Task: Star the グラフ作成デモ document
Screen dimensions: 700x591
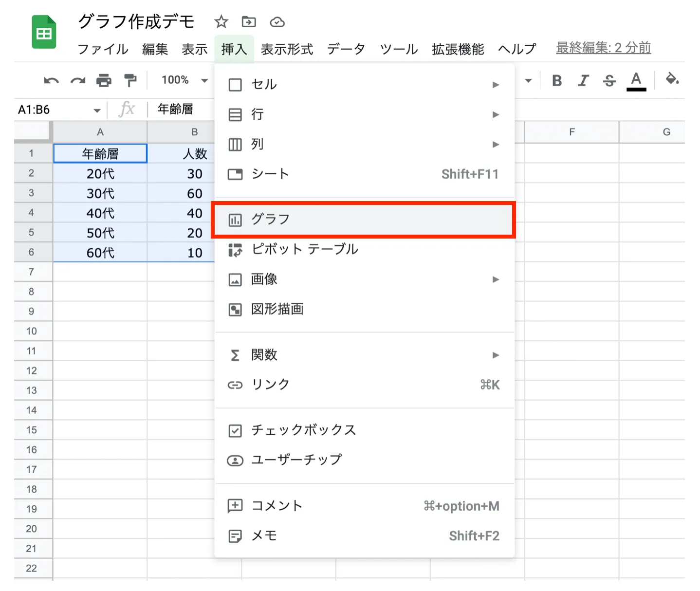Action: point(221,22)
